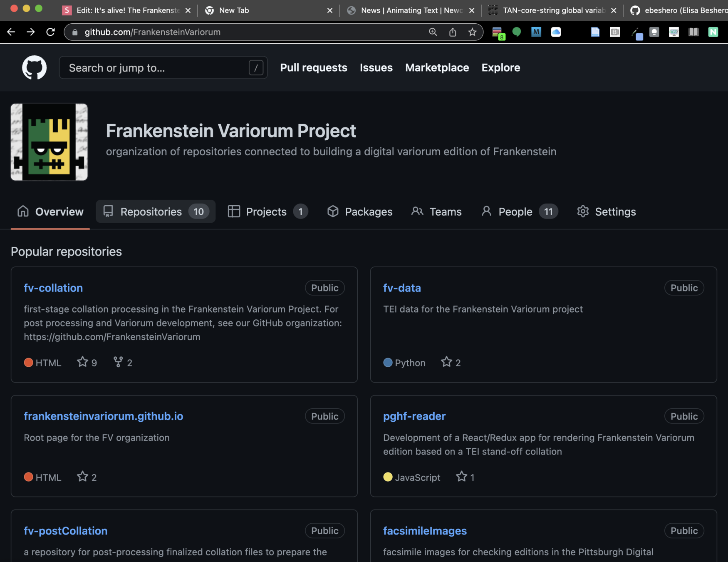Click the B boxed extension icon

click(615, 32)
